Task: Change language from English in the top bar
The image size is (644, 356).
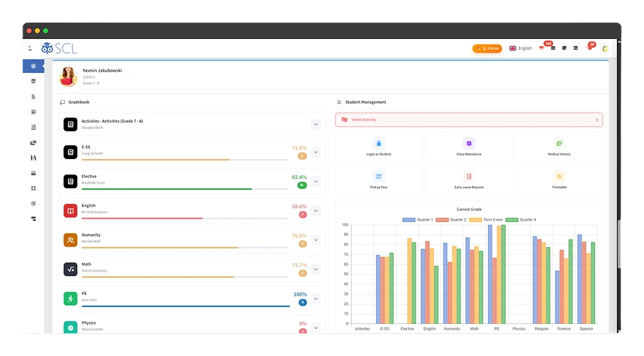Action: pyautogui.click(x=520, y=48)
